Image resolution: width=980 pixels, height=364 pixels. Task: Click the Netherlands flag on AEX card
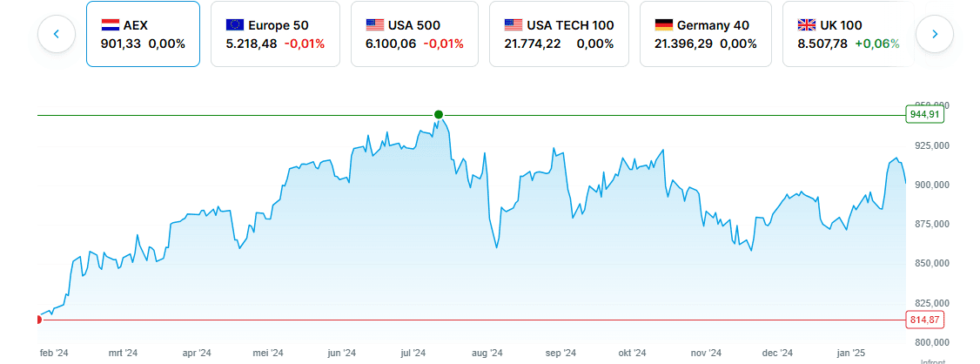point(111,25)
